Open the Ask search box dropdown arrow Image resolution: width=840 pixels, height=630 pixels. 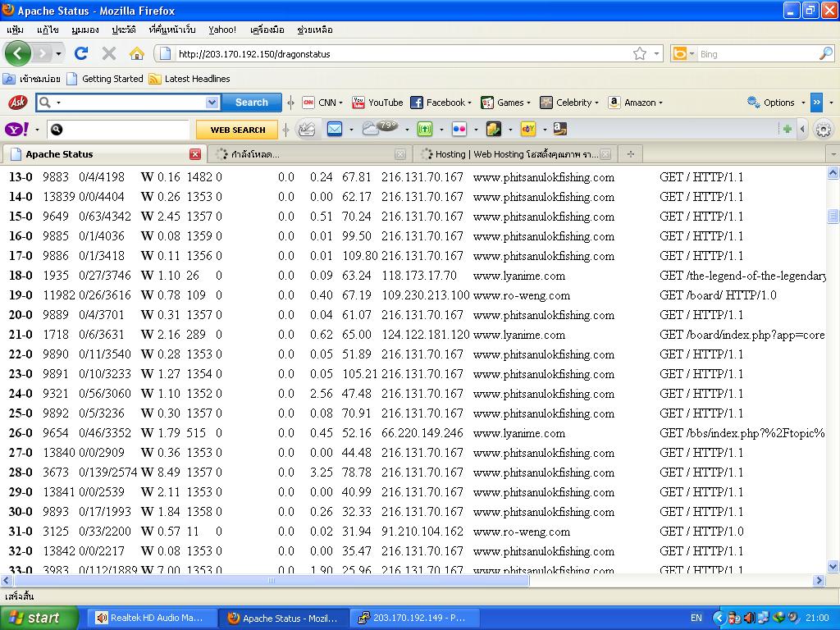tap(212, 103)
